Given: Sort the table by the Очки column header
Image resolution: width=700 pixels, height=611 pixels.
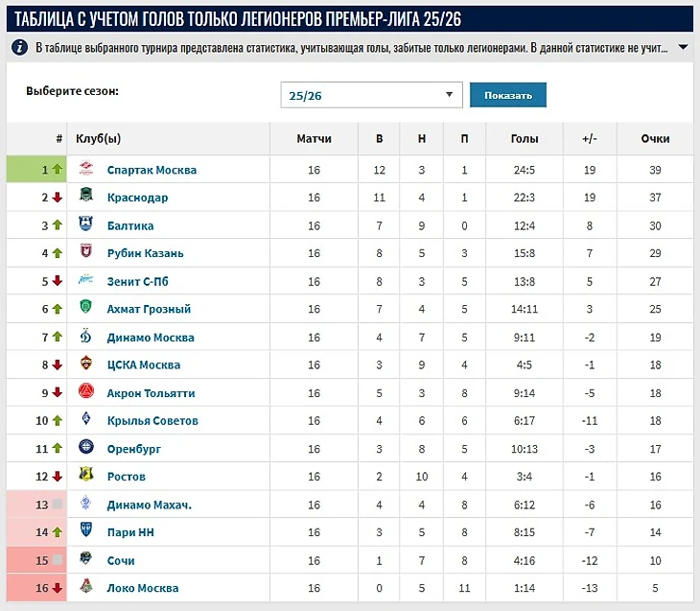Looking at the screenshot, I should (x=655, y=139).
